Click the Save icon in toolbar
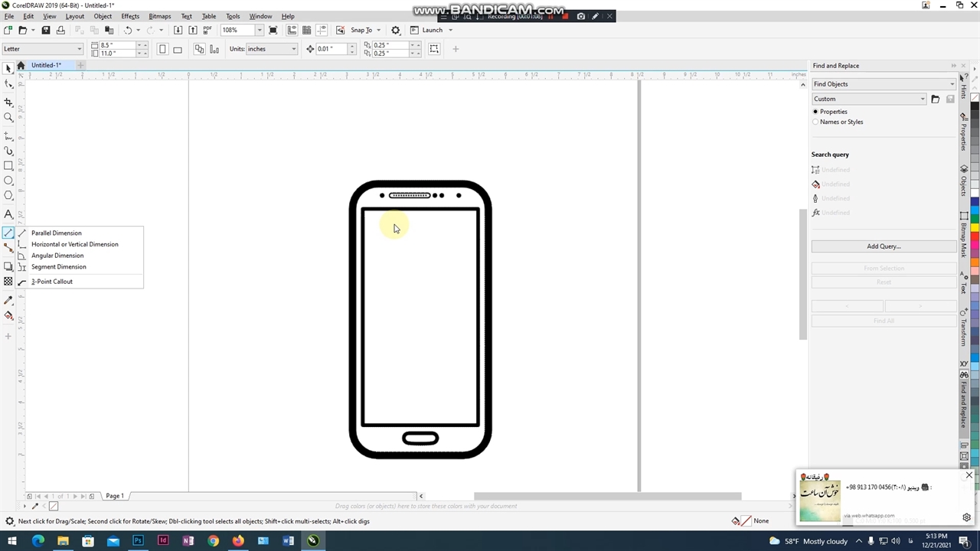The image size is (980, 551). click(46, 30)
